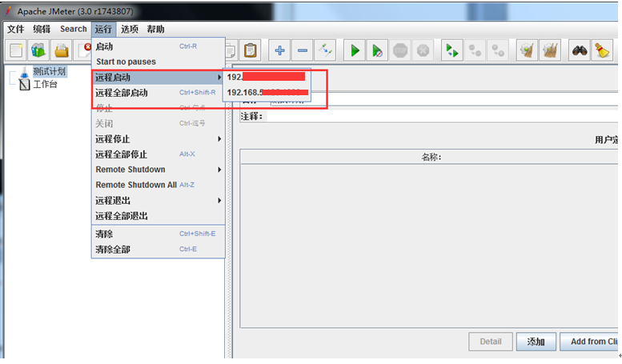This screenshot has width=622, height=364.
Task: Click the Toggle enable/disable icon
Action: point(325,50)
